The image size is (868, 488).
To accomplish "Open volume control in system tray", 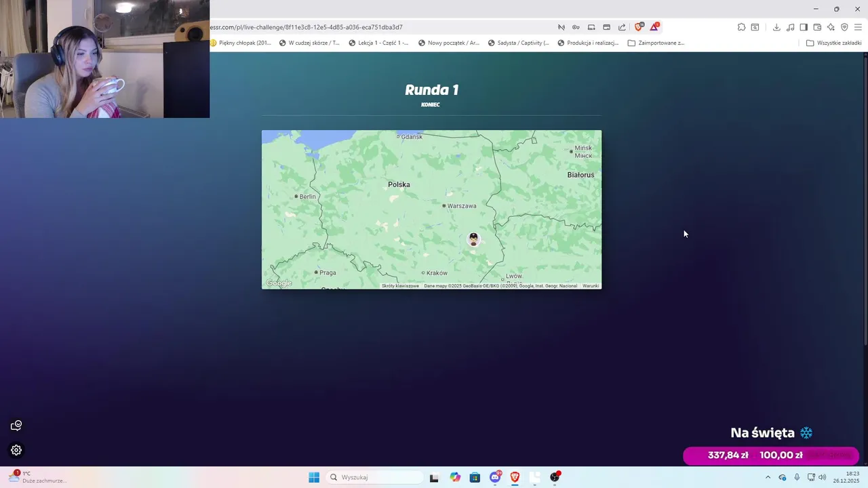I will tap(823, 477).
